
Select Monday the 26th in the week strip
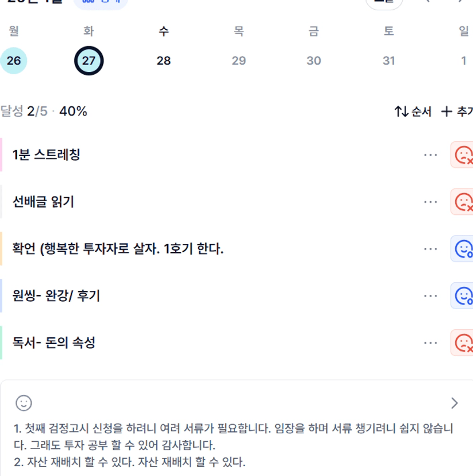pyautogui.click(x=14, y=61)
